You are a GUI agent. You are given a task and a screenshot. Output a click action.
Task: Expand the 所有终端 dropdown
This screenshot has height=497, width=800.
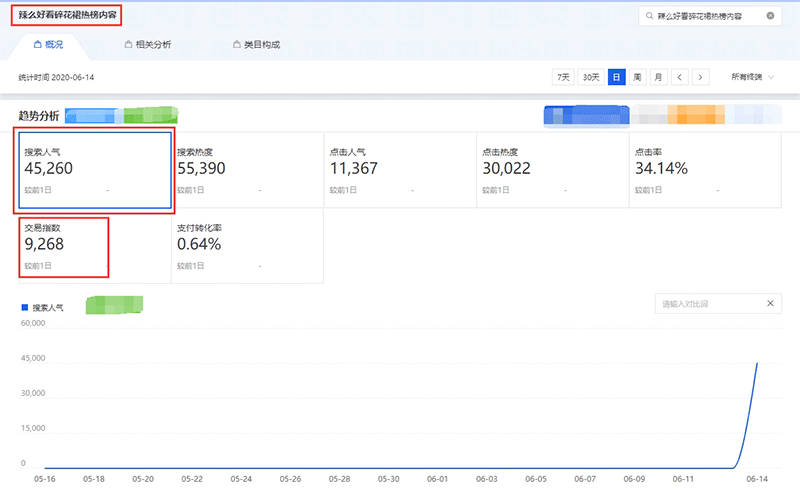tap(751, 77)
